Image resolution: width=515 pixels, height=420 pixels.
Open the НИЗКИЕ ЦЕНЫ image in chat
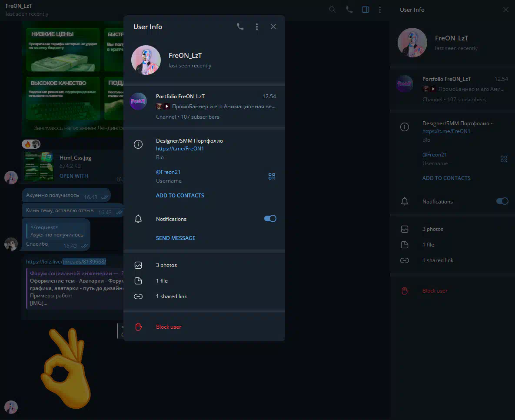coord(63,50)
